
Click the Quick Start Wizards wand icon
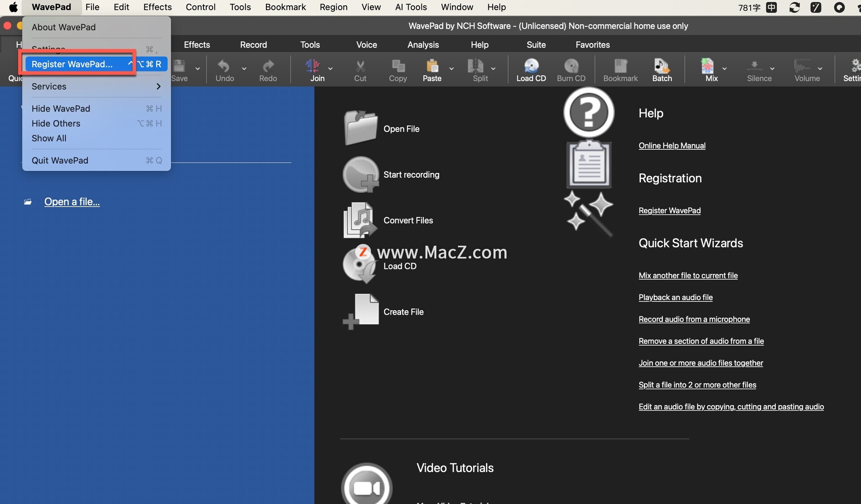(588, 214)
